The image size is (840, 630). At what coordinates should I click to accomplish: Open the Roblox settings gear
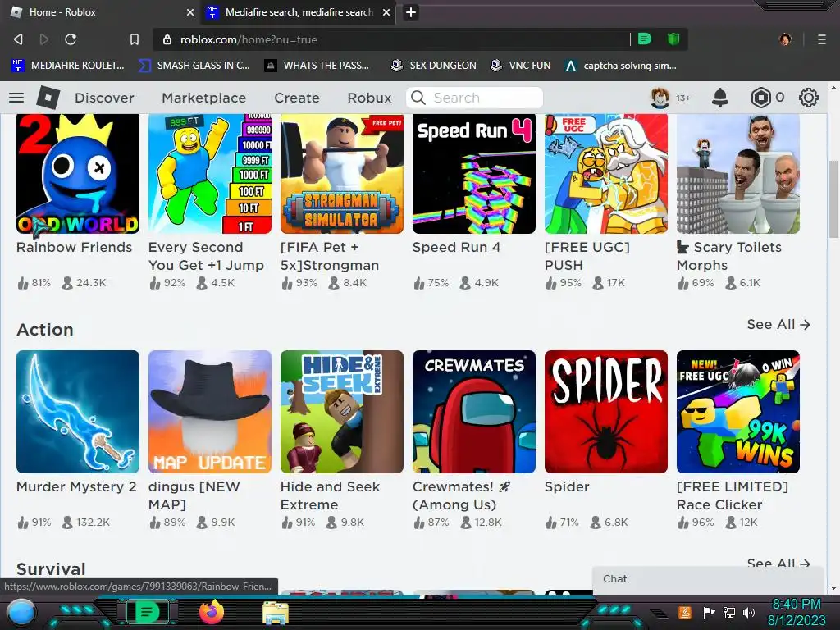pyautogui.click(x=808, y=98)
